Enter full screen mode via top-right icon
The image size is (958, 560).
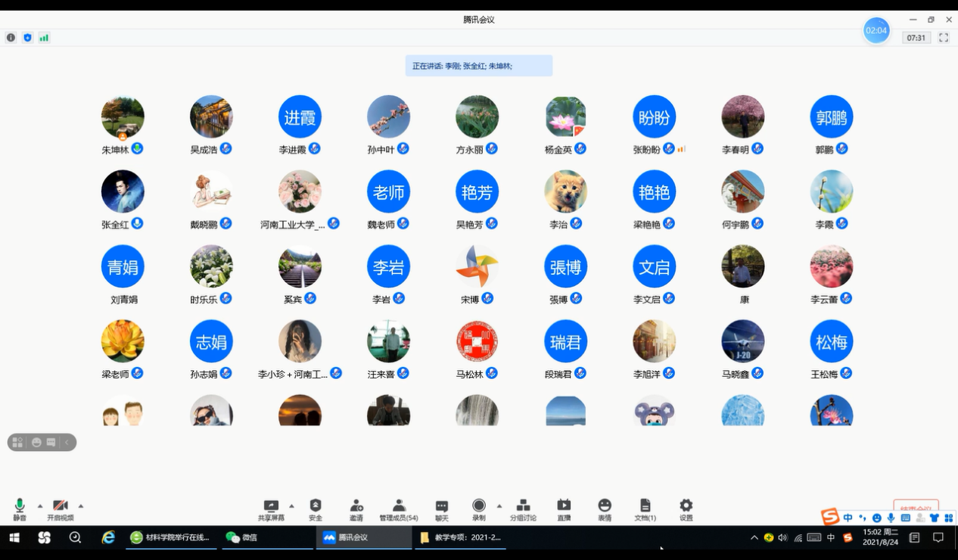(944, 38)
